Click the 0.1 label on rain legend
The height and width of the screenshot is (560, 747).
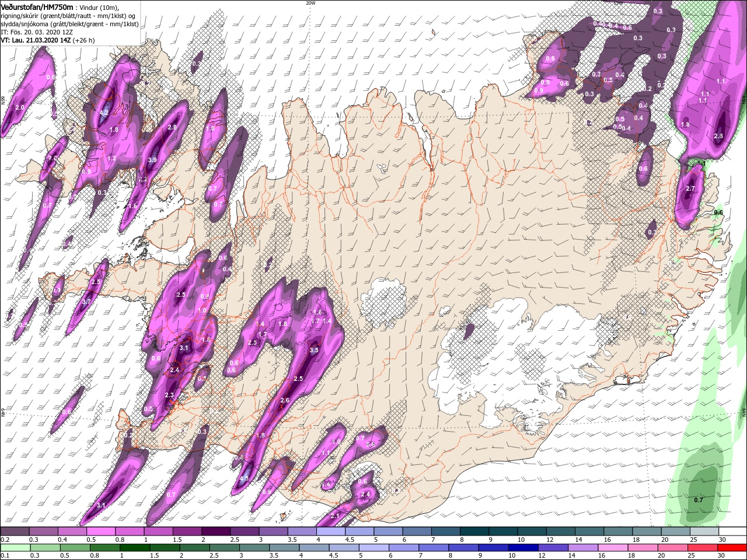(x=5, y=556)
